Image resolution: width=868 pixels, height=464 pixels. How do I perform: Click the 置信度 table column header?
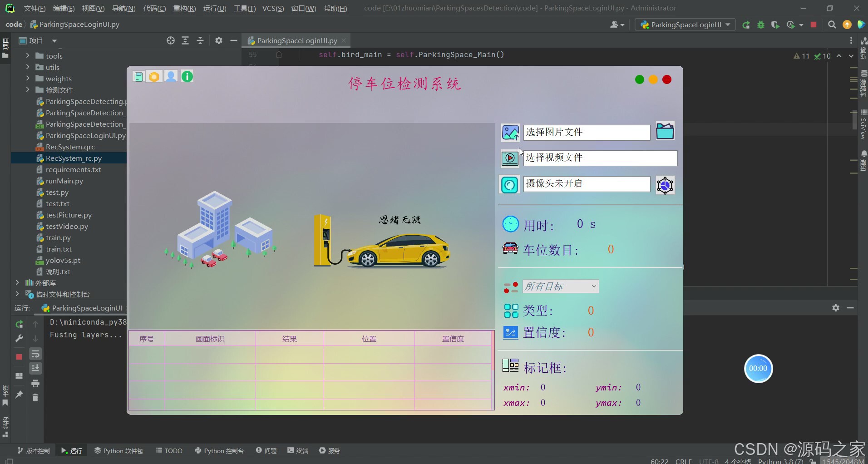click(453, 339)
